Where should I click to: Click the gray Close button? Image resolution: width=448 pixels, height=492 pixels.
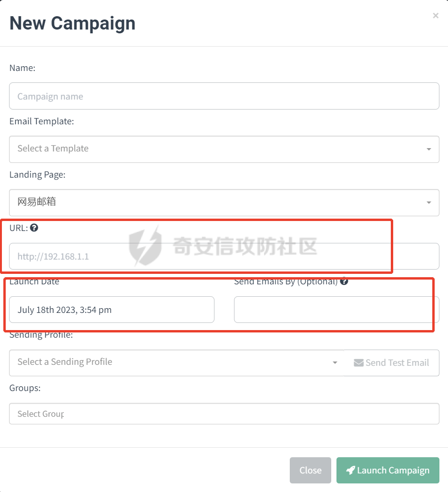pos(310,470)
